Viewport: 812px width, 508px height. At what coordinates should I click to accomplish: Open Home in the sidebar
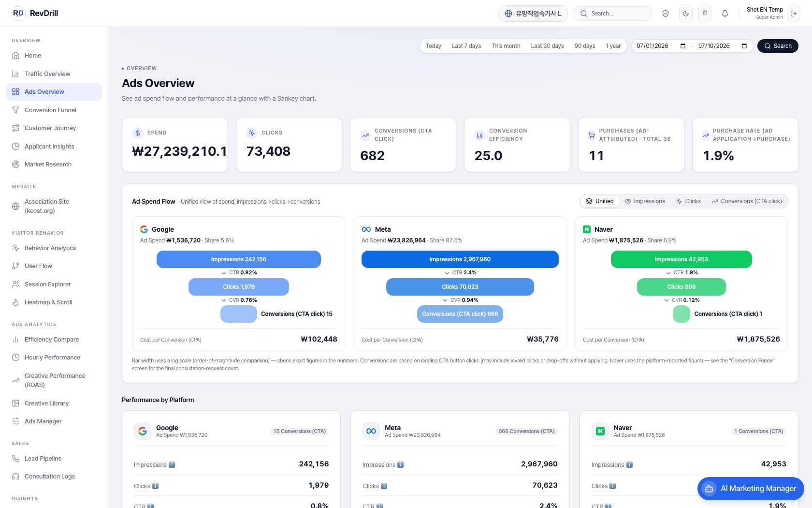(x=54, y=56)
